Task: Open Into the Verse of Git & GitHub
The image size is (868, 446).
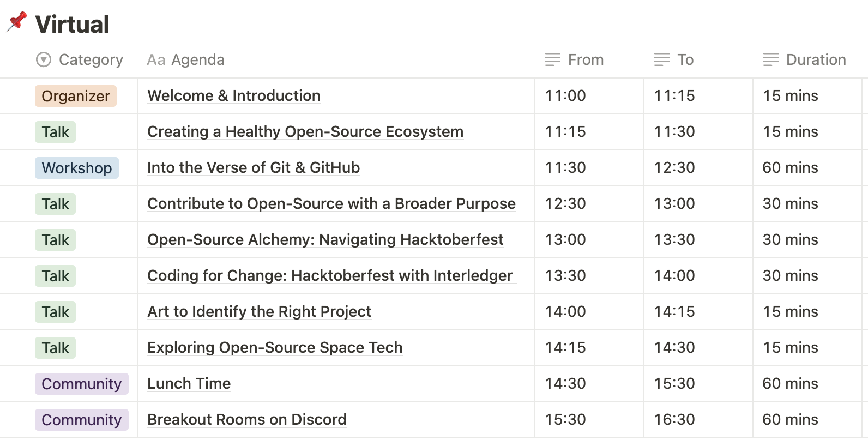Action: click(x=254, y=167)
